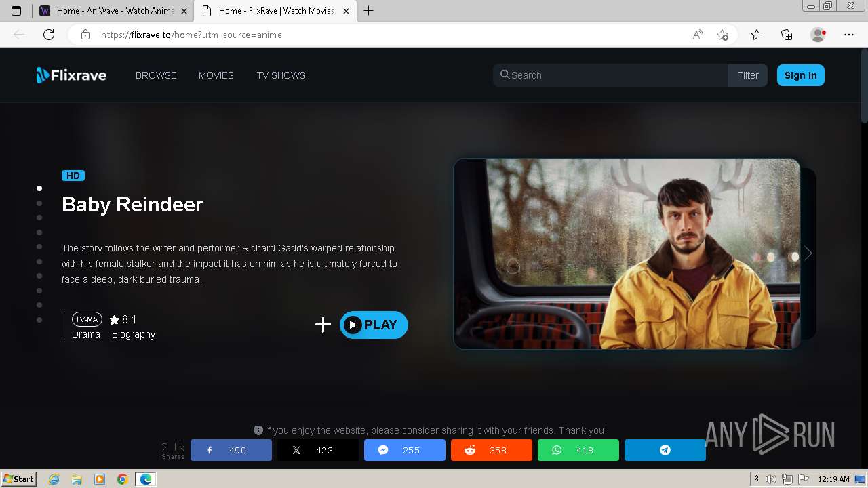Open the Start menu
The height and width of the screenshot is (488, 868).
coord(19,479)
